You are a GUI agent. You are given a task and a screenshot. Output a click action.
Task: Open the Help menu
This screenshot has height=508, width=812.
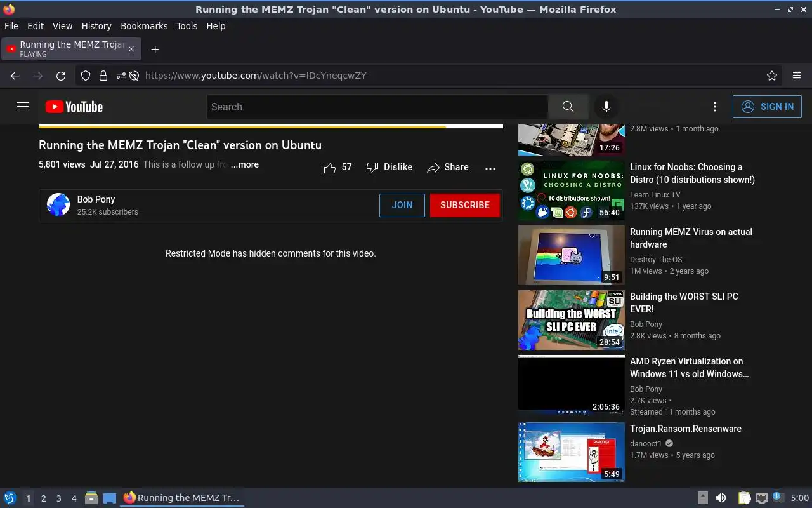tap(216, 26)
